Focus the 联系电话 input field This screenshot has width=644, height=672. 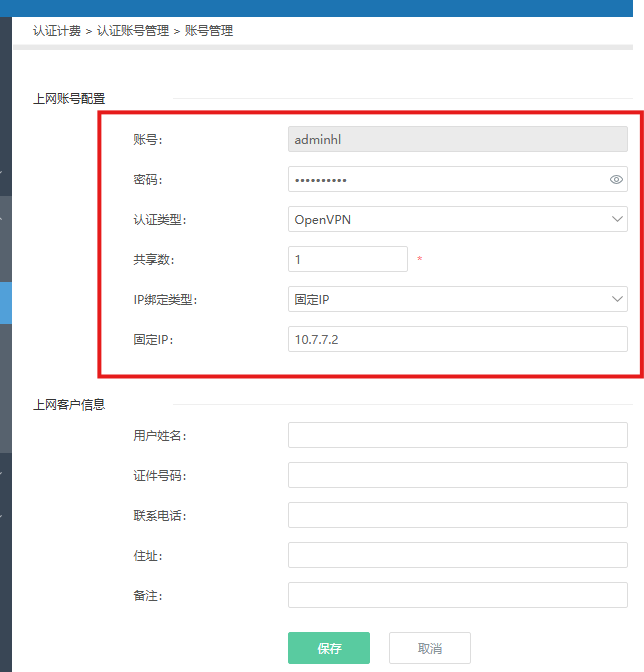coord(458,515)
